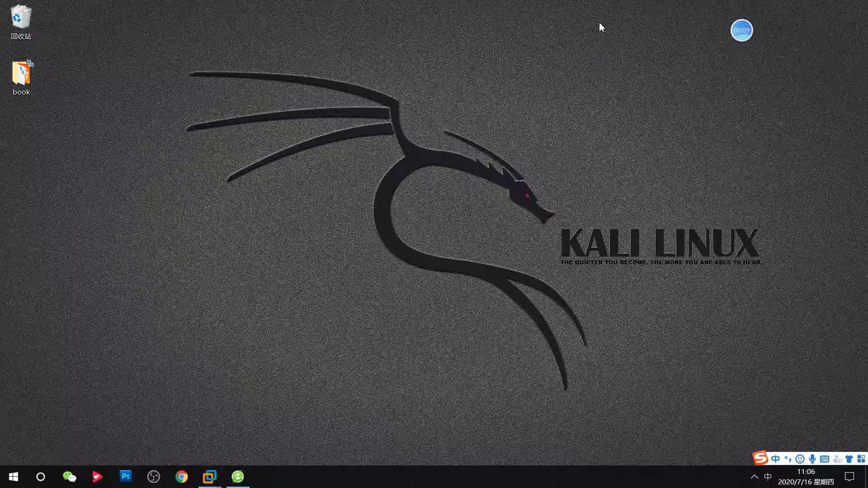Open the Action Center notifications
Screen dimensions: 868x488
pos(850,476)
